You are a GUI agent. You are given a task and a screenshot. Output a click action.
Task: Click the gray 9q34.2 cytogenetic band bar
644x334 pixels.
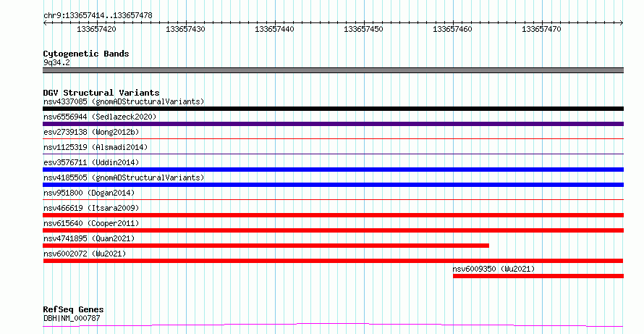[333, 70]
